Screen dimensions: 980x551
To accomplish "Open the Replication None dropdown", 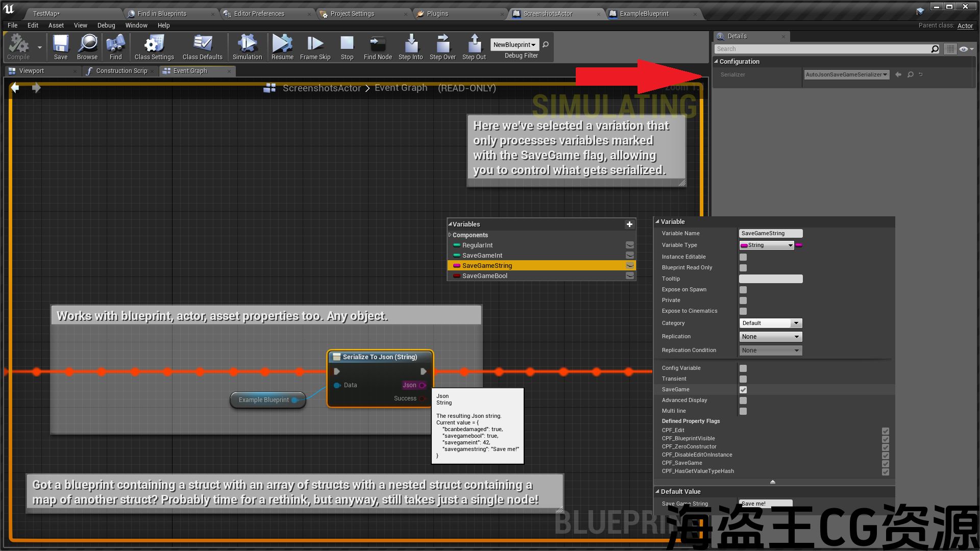I will (771, 337).
